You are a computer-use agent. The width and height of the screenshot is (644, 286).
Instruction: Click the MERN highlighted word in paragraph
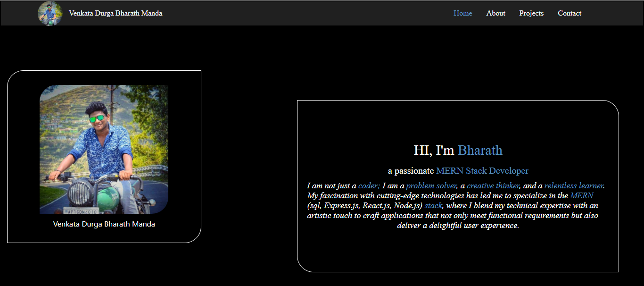coord(582,195)
